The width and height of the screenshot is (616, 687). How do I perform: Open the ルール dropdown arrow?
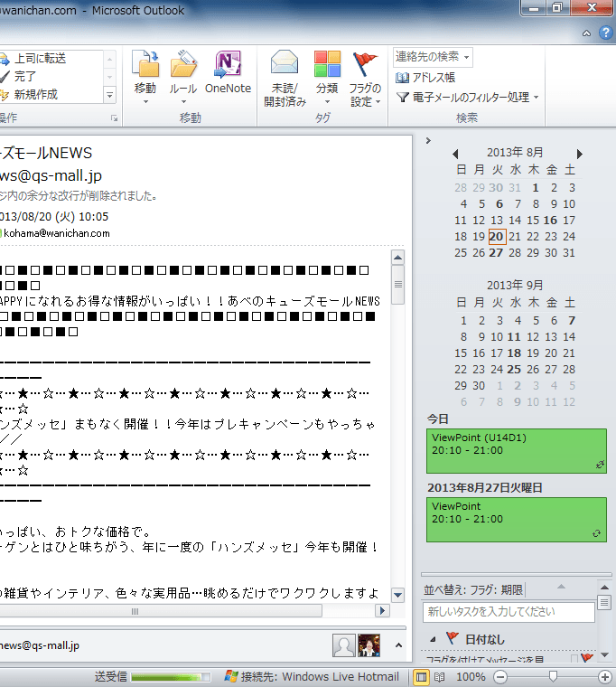[x=183, y=101]
